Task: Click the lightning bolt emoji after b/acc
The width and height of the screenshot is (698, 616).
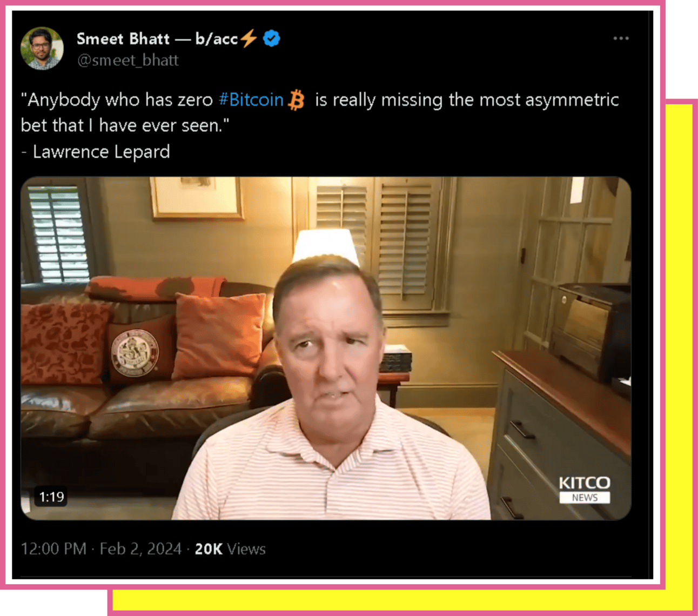Action: (249, 38)
